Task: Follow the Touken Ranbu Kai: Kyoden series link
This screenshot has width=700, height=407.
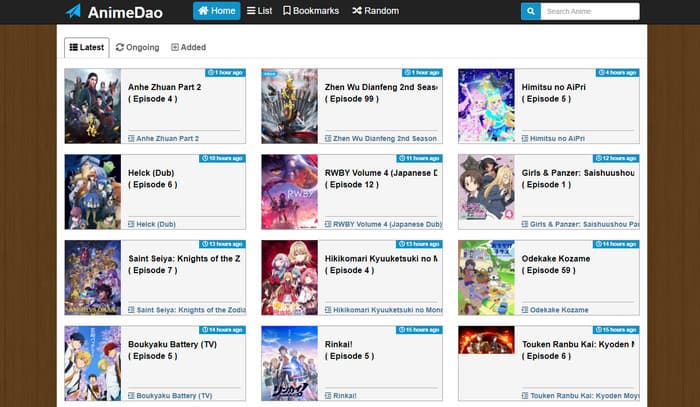Action: (580, 395)
